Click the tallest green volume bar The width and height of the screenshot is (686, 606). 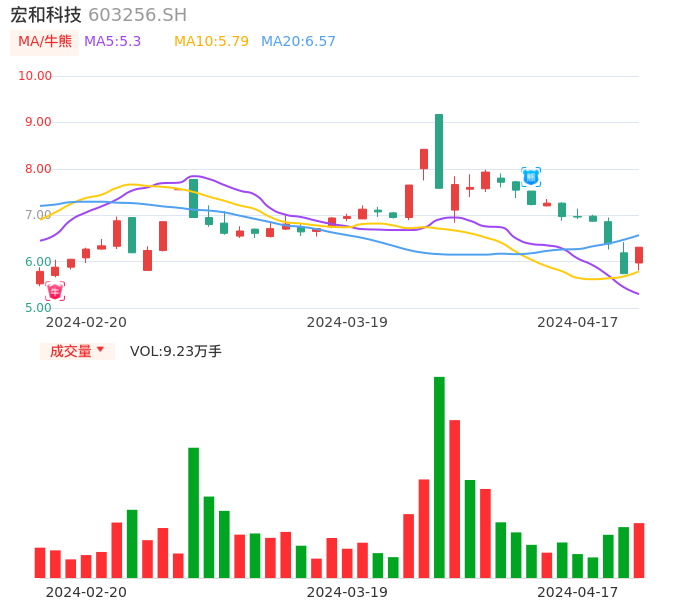[x=439, y=477]
